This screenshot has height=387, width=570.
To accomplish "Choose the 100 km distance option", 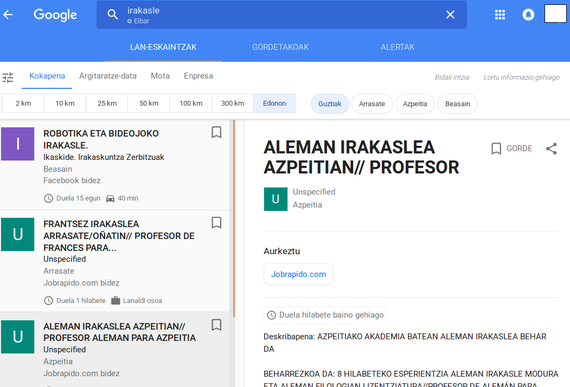I will coord(191,104).
